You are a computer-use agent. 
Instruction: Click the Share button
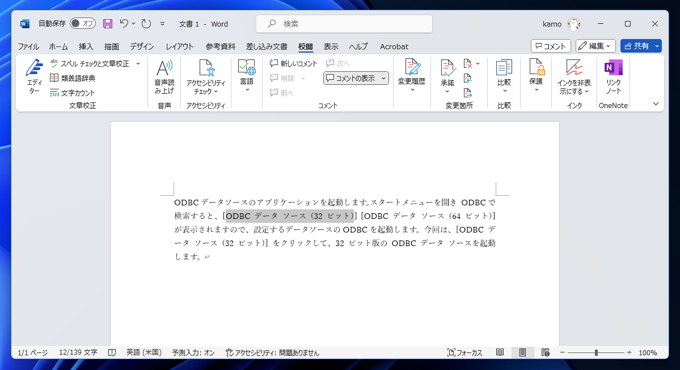click(636, 46)
